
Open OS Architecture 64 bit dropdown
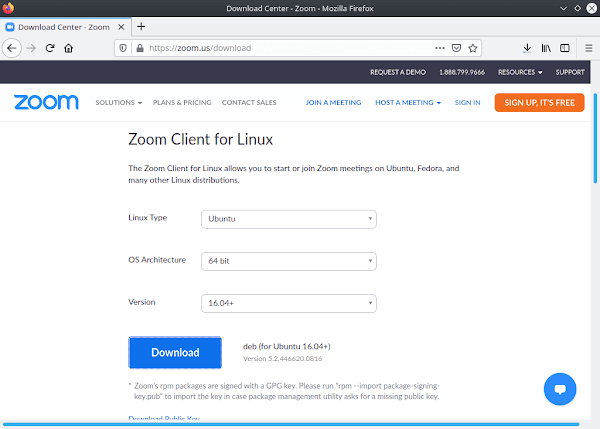pyautogui.click(x=289, y=261)
